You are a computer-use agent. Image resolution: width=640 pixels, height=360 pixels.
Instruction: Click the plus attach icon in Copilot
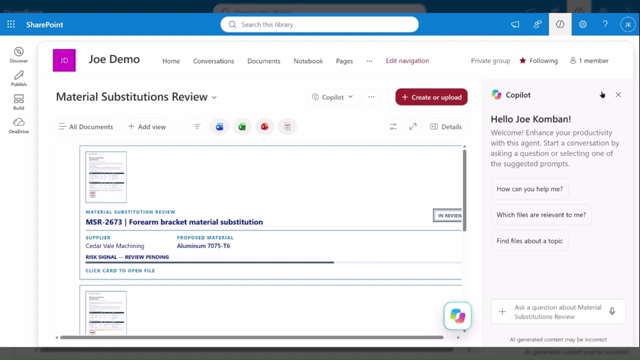coord(502,312)
